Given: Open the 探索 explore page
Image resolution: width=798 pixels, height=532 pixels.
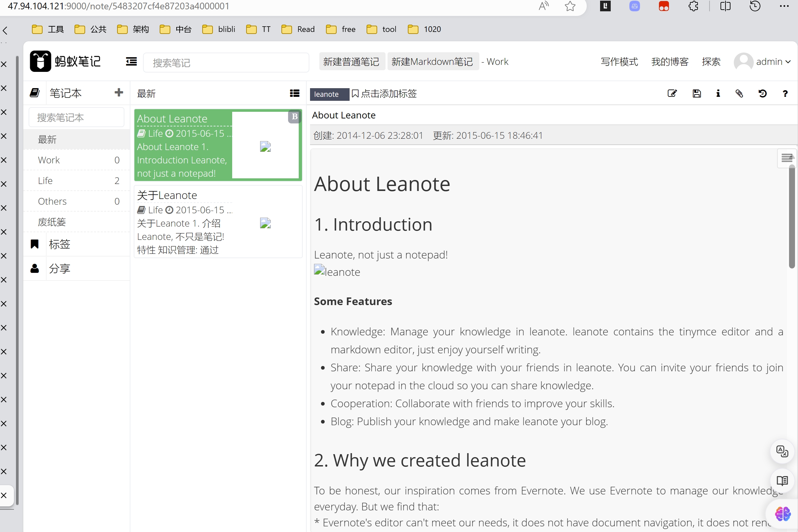Looking at the screenshot, I should [x=711, y=62].
